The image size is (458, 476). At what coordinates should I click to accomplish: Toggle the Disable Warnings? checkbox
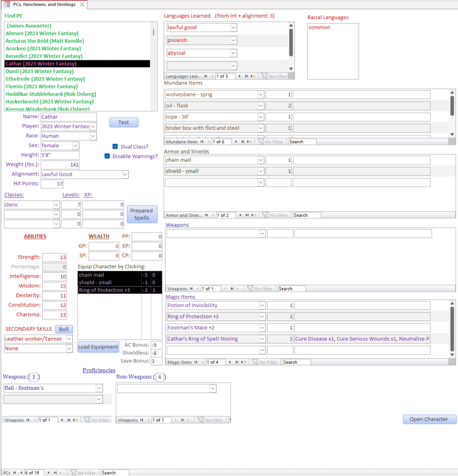click(x=107, y=156)
